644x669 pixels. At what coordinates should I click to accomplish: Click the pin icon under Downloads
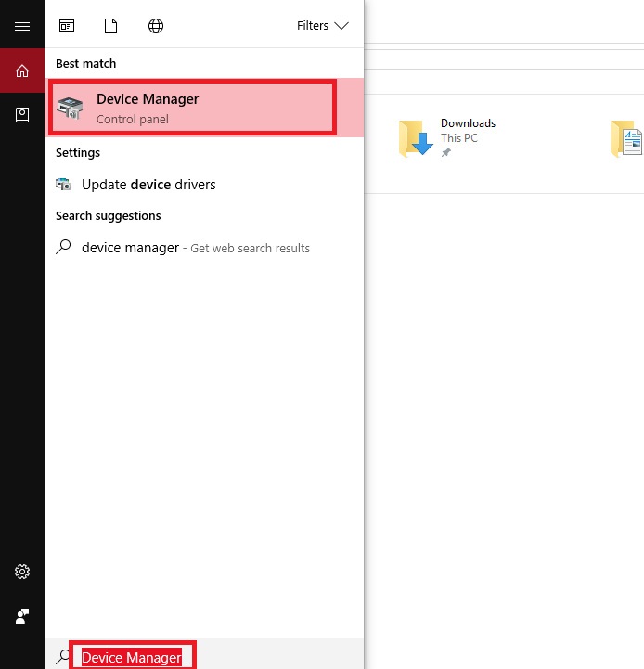coord(446,152)
